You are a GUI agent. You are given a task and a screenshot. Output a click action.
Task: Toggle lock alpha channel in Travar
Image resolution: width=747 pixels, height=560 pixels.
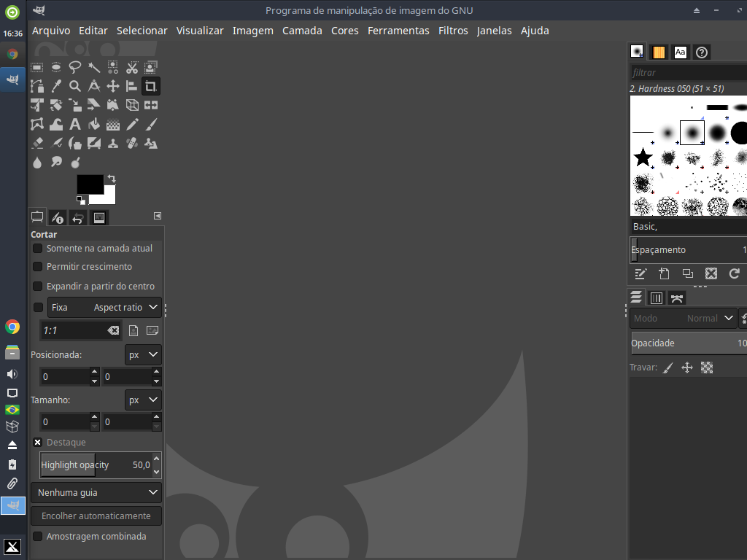(x=707, y=367)
